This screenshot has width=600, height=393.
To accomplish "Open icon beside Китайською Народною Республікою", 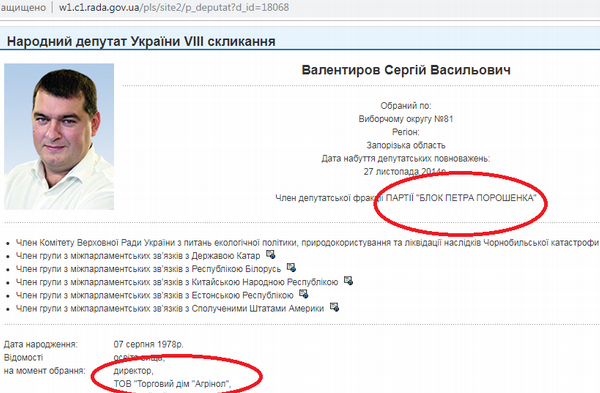I will [348, 280].
